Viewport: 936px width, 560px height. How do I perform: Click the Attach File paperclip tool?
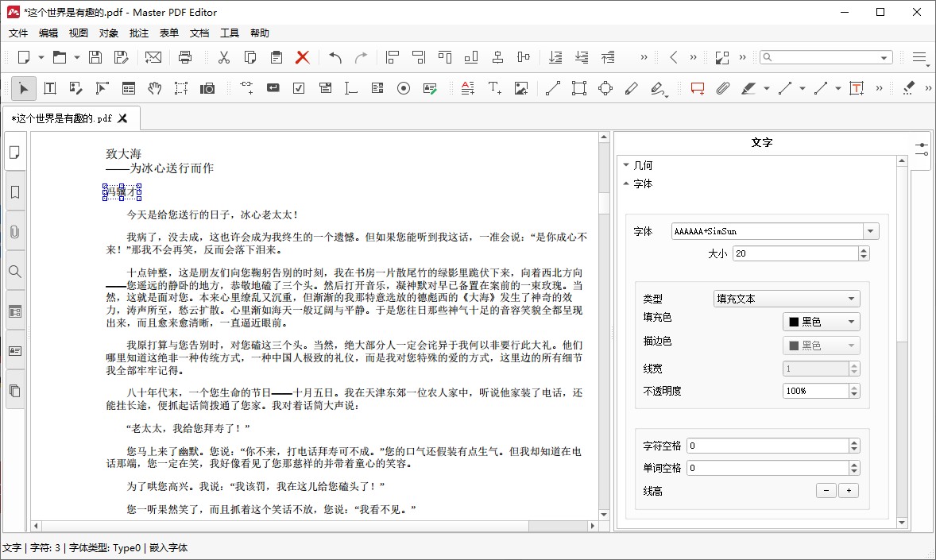click(x=722, y=88)
